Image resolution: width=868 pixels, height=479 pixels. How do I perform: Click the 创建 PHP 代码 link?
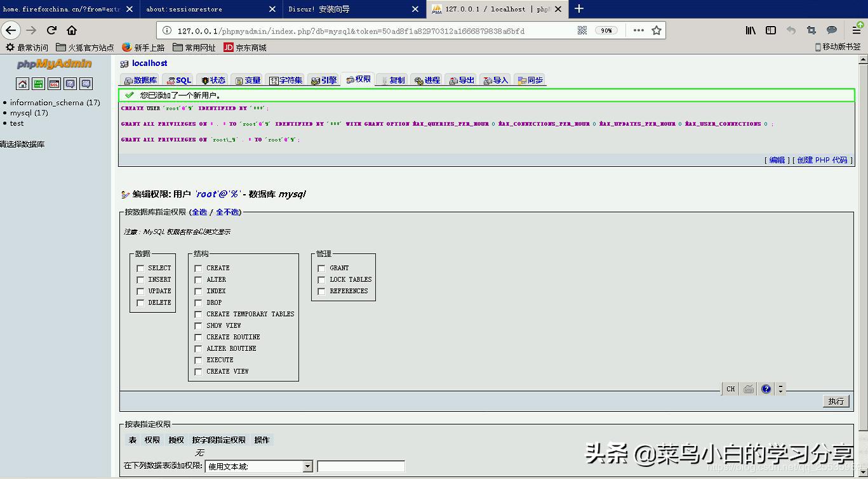(822, 160)
